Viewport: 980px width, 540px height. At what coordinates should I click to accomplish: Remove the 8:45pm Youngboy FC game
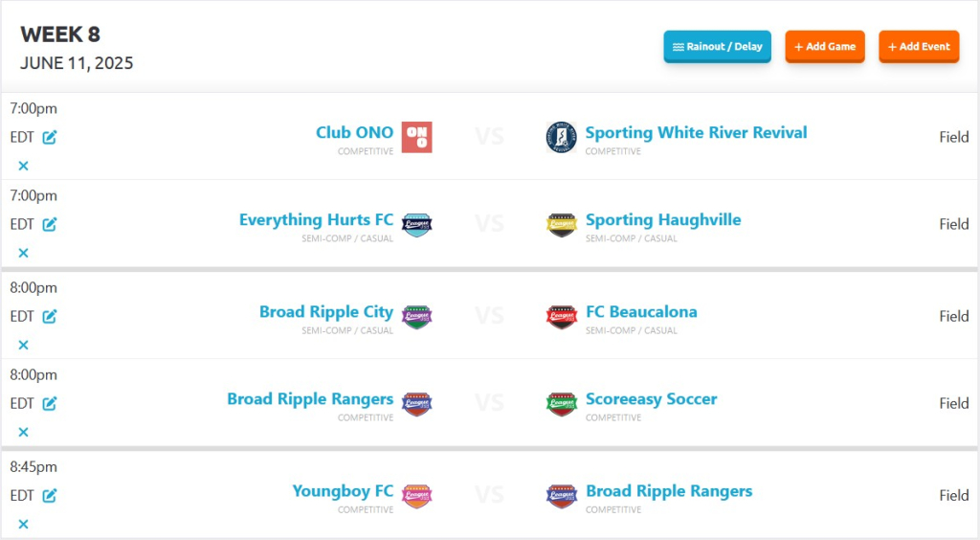pos(23,525)
